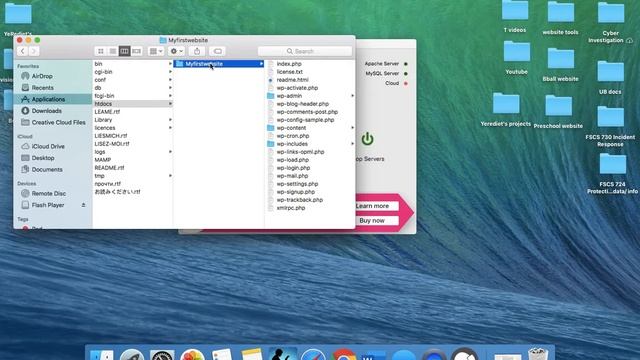The image size is (640, 360).
Task: Expand the tmp folder arrow
Action: (x=170, y=176)
